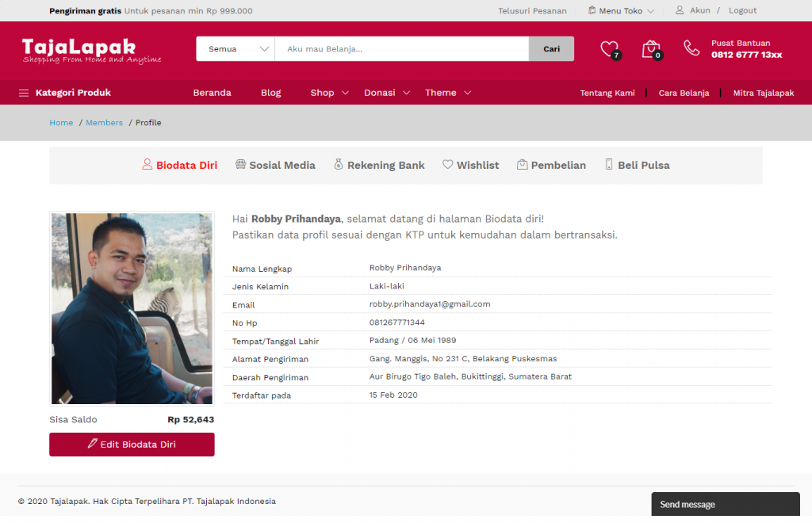Click the hamburger icon beside Kategori Produk
The image size is (812, 523).
[24, 93]
